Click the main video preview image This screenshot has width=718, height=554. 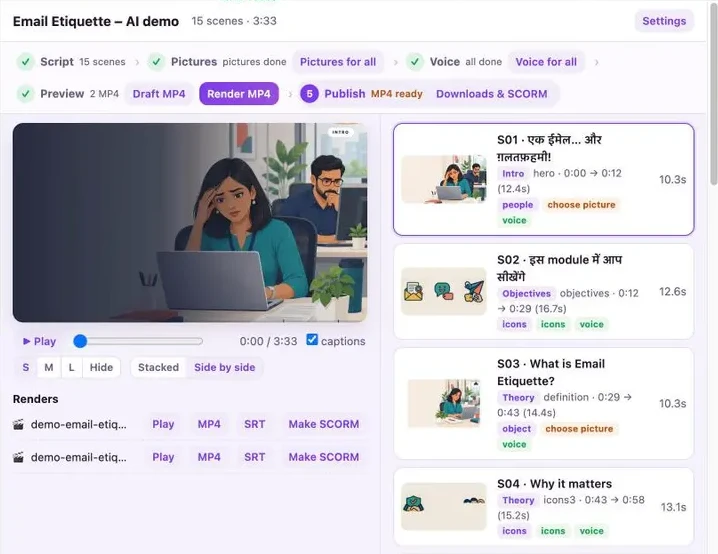pos(190,223)
